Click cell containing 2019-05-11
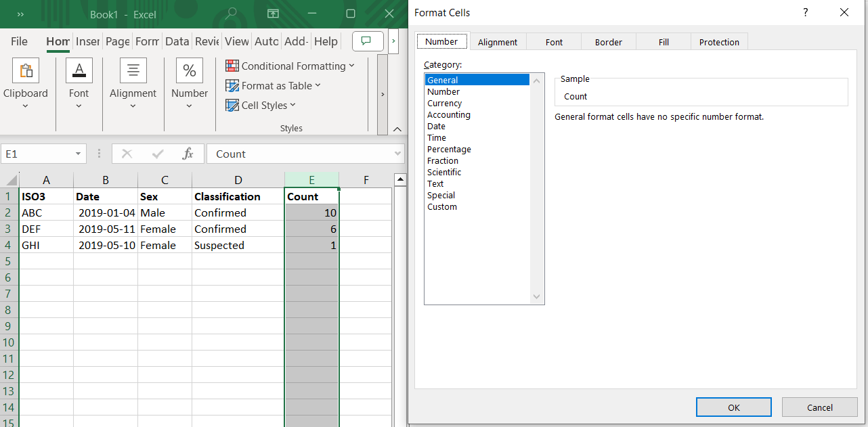 click(106, 229)
